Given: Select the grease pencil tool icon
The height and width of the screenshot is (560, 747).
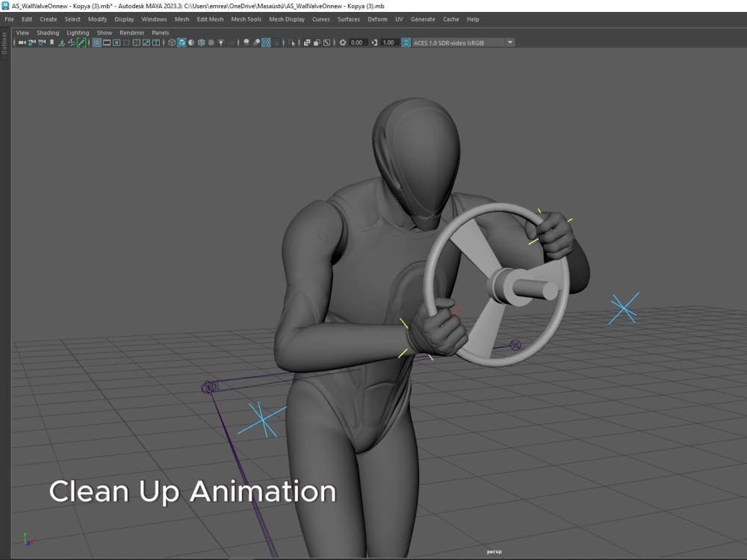Looking at the screenshot, I should (x=81, y=43).
